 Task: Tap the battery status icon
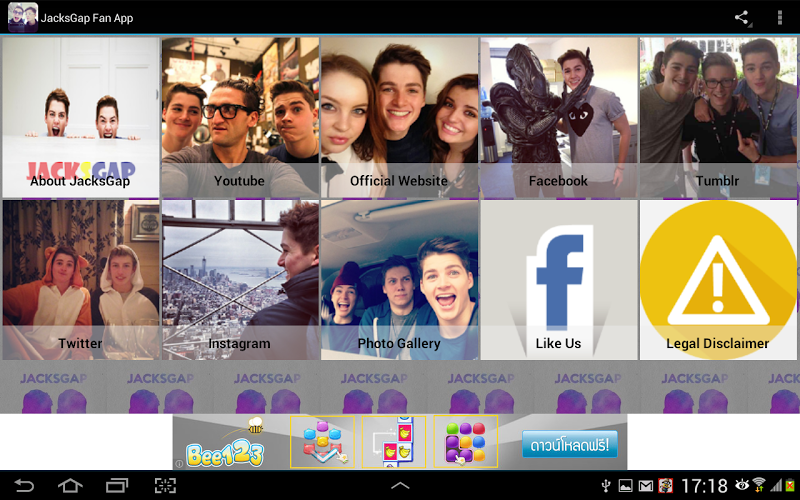791,485
